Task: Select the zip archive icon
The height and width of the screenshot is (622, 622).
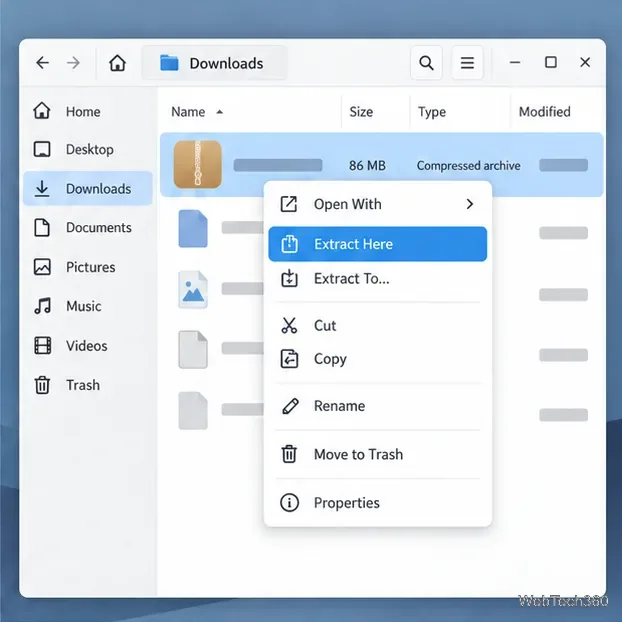Action: pos(198,164)
